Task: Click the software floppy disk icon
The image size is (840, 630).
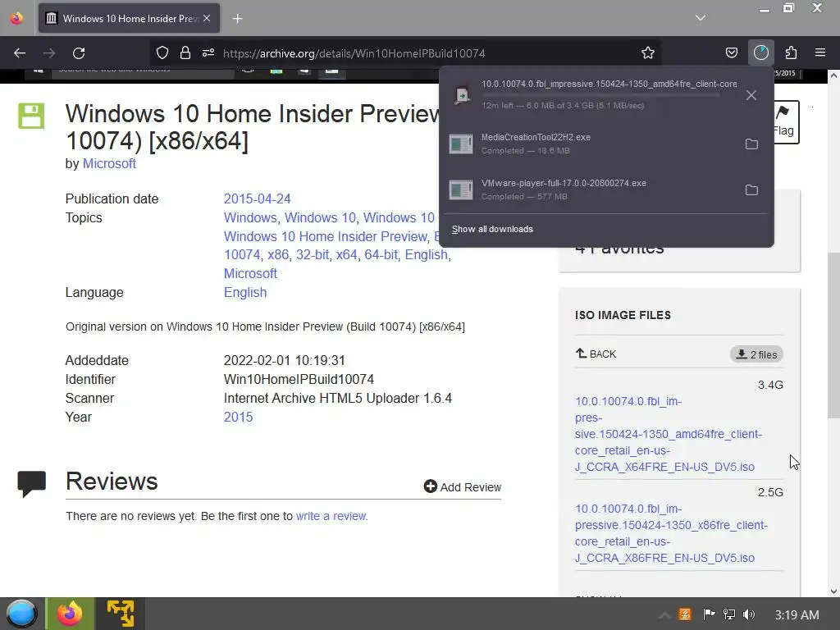Action: pyautogui.click(x=31, y=116)
